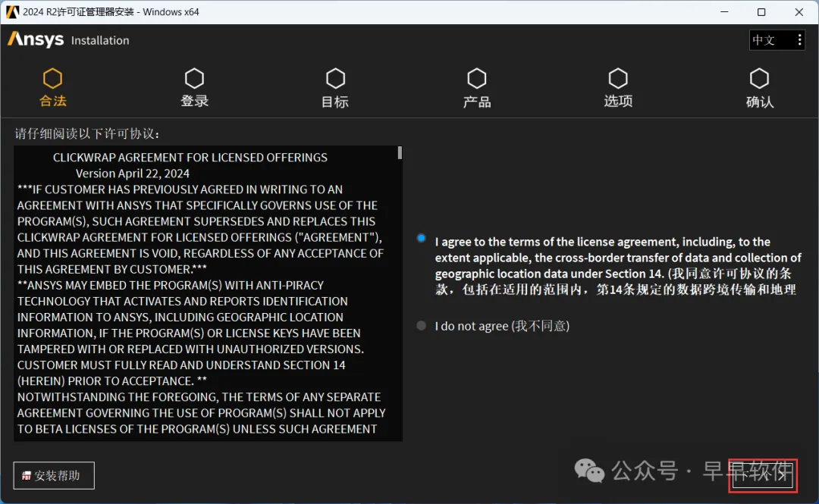Screen dimensions: 819x504
Task: Click the window title bar app icon
Action: [x=13, y=11]
